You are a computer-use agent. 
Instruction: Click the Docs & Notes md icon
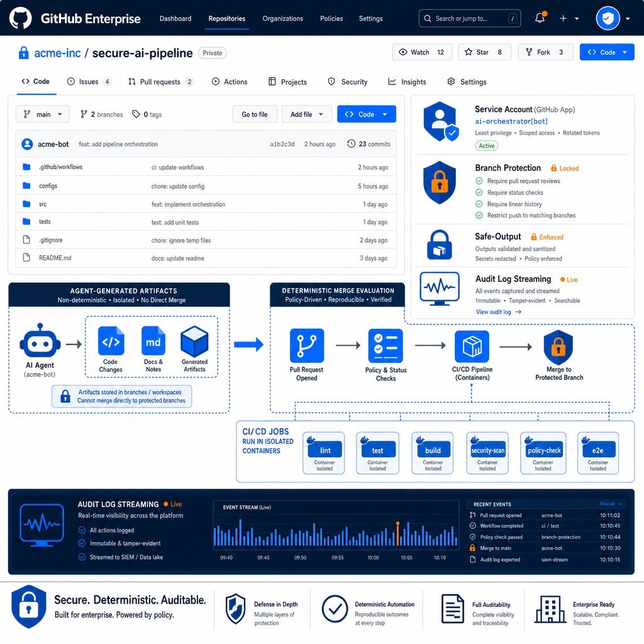153,340
